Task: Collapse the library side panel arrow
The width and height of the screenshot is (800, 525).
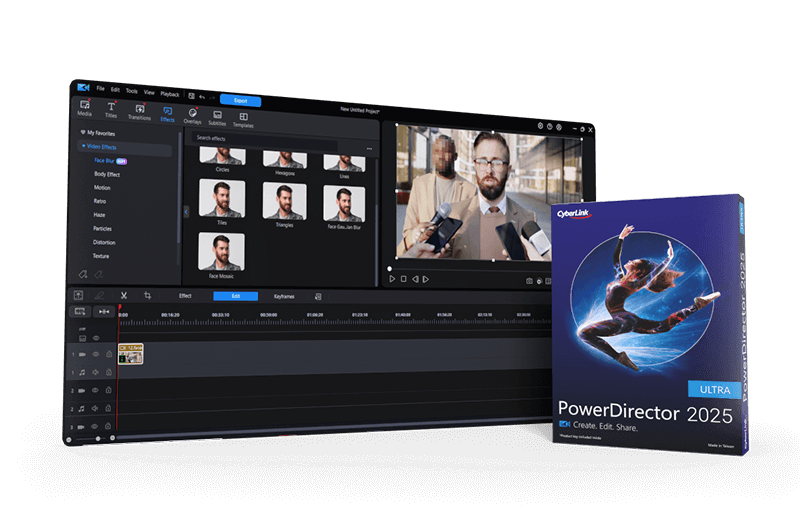Action: click(186, 211)
